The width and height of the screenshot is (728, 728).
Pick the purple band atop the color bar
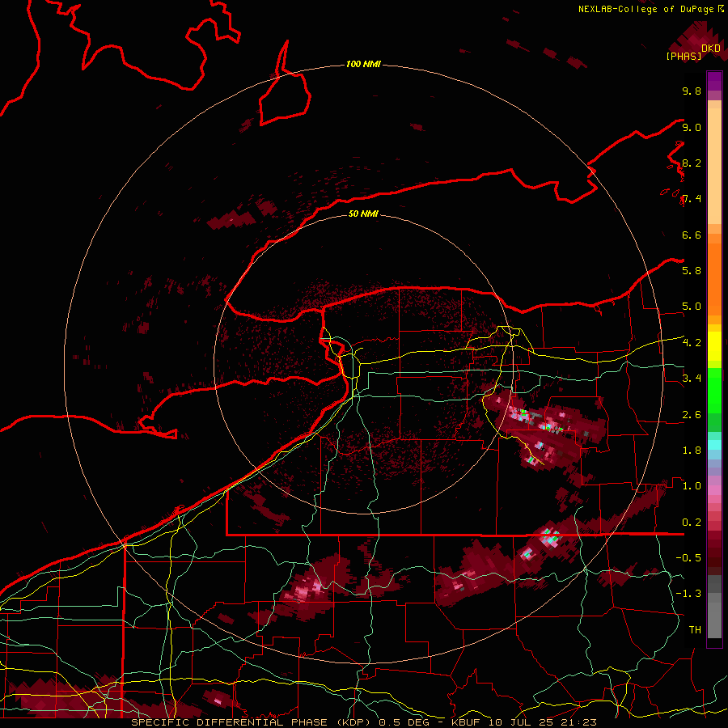pos(714,81)
